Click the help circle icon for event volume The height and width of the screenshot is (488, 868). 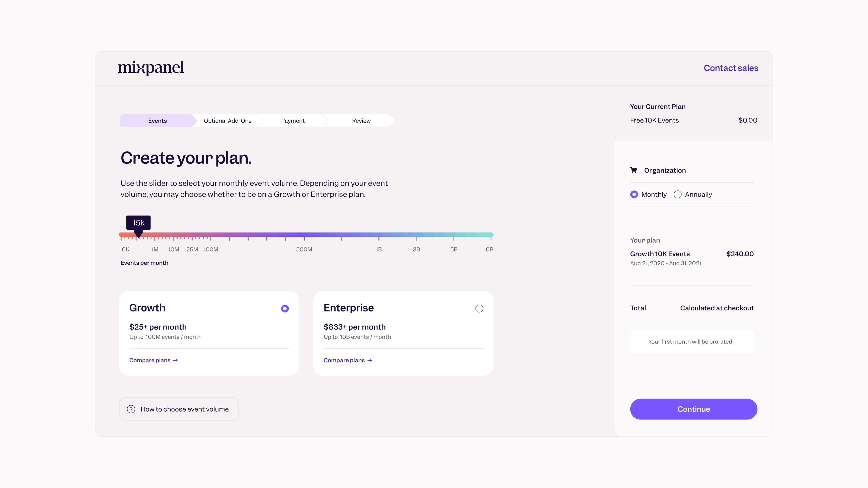click(x=131, y=409)
